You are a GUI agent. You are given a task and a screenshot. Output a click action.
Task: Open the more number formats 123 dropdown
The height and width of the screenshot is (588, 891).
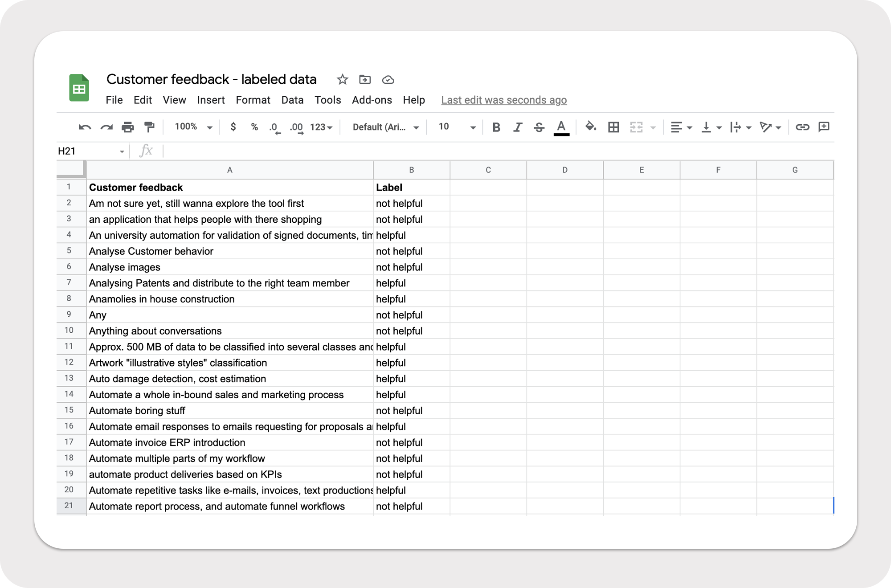321,127
